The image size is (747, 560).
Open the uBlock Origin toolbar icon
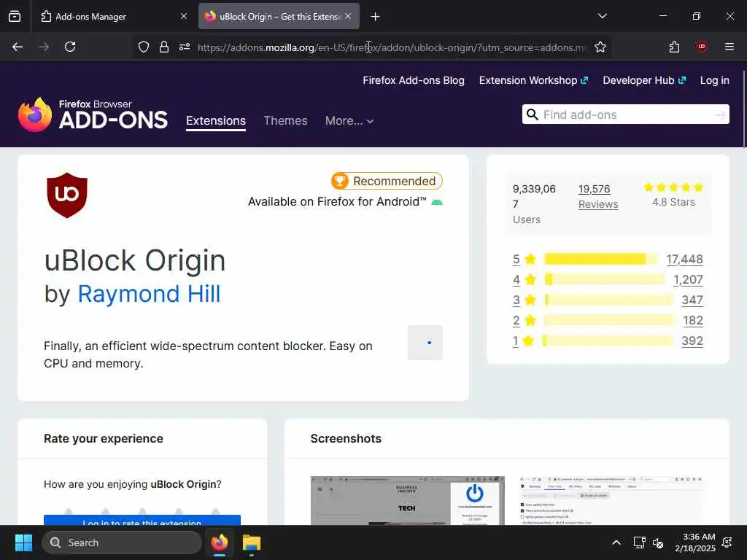(x=701, y=47)
